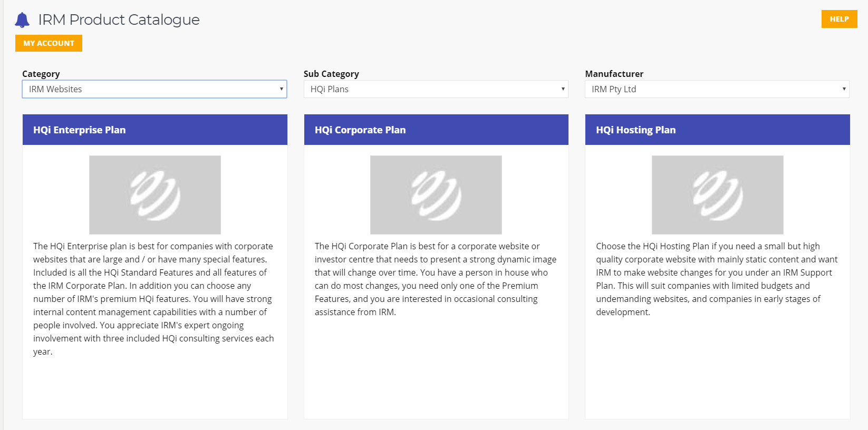This screenshot has height=430, width=868.
Task: Click the Manufacturer field label
Action: pyautogui.click(x=614, y=74)
